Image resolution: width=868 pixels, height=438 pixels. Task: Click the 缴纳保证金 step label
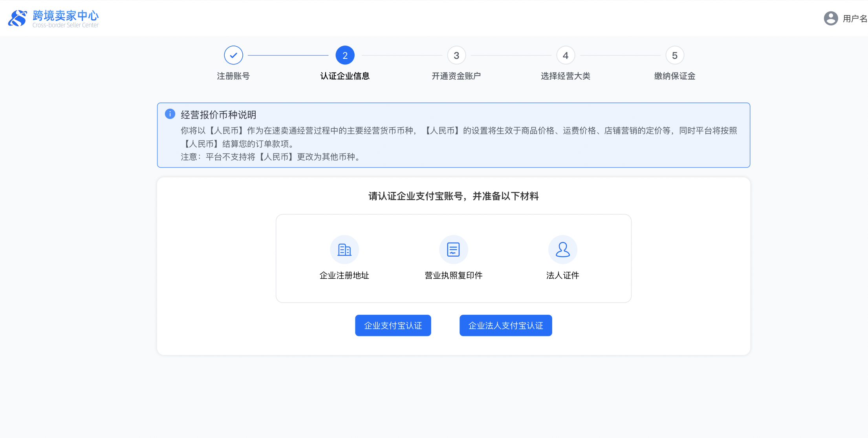(674, 76)
